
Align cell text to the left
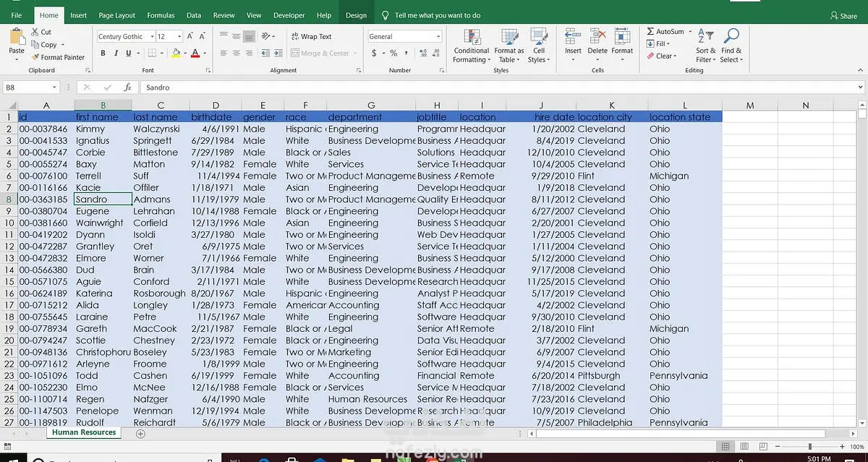[x=224, y=54]
